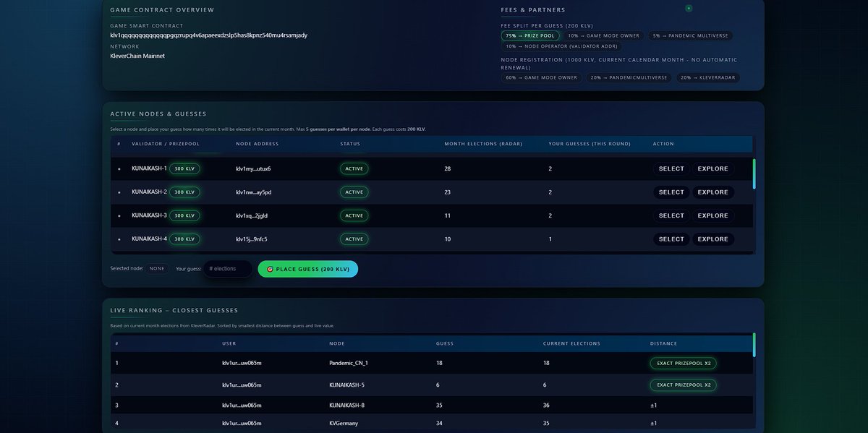Click KUNAIKASH-5 in Live Ranking
868x433 pixels.
[346, 385]
